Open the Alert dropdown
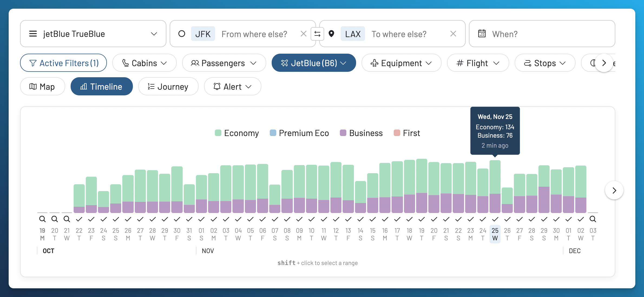644x297 pixels. click(233, 86)
